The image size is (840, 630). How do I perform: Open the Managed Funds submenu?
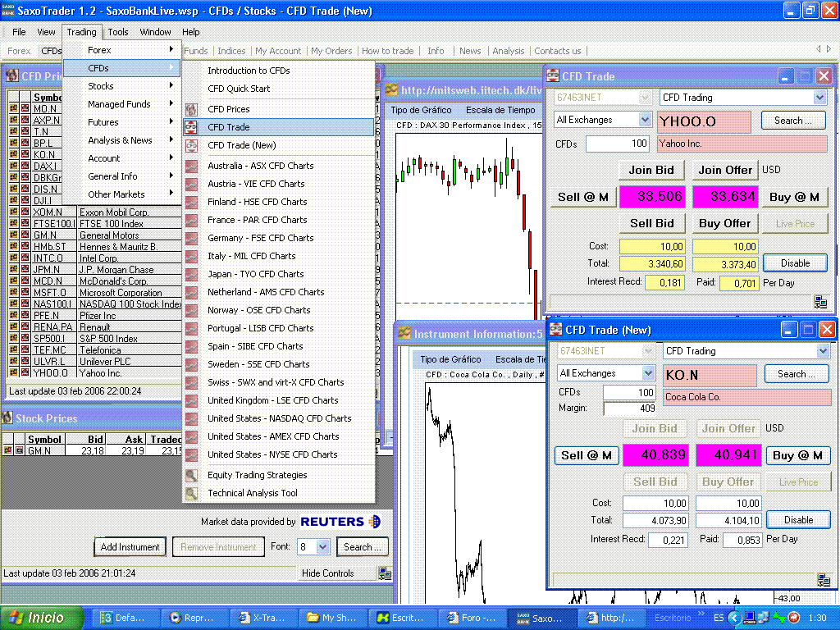(122, 104)
